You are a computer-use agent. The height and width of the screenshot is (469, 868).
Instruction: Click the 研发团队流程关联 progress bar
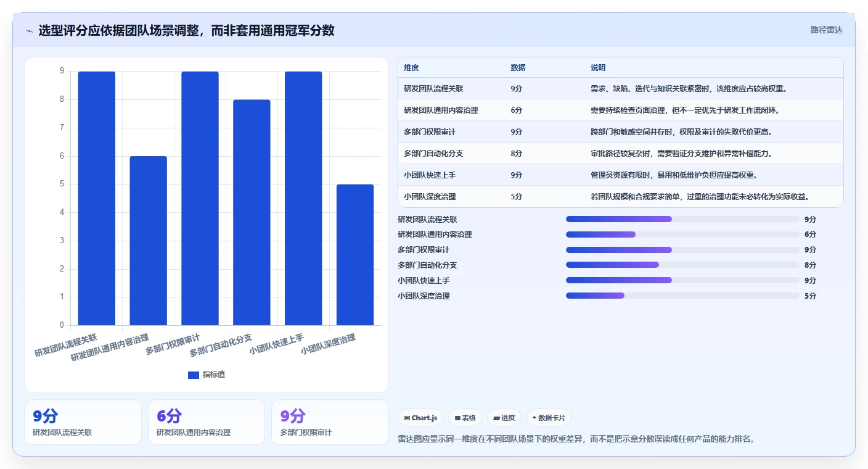pos(682,219)
